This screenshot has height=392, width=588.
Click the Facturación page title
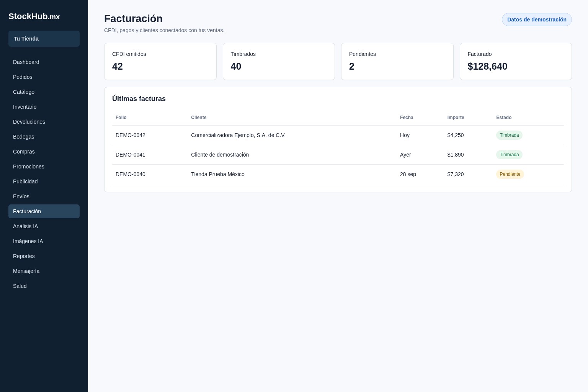coord(133,19)
